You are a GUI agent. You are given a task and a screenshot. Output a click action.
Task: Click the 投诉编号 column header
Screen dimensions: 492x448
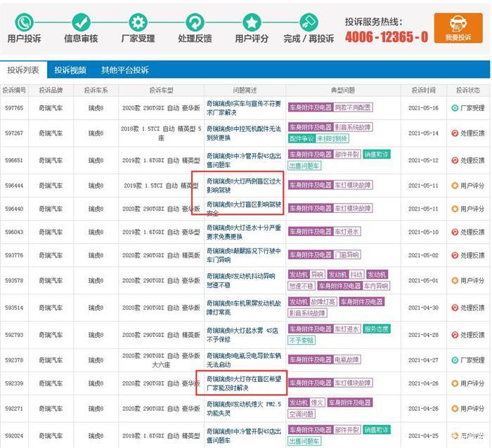click(x=14, y=91)
